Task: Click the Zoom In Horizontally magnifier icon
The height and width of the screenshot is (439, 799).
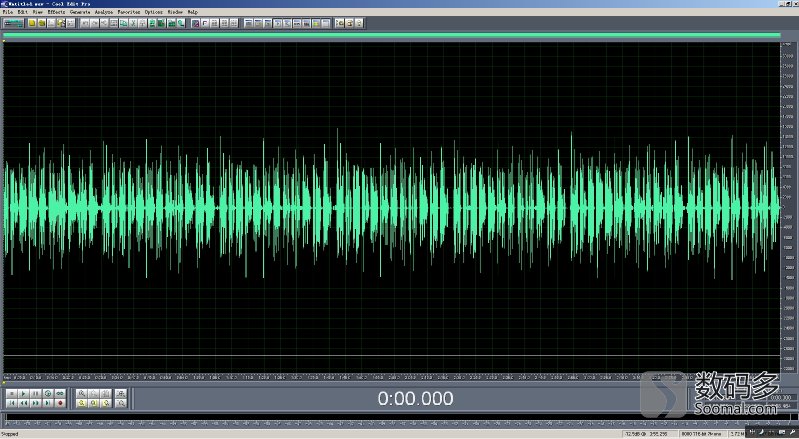Action: pos(82,394)
